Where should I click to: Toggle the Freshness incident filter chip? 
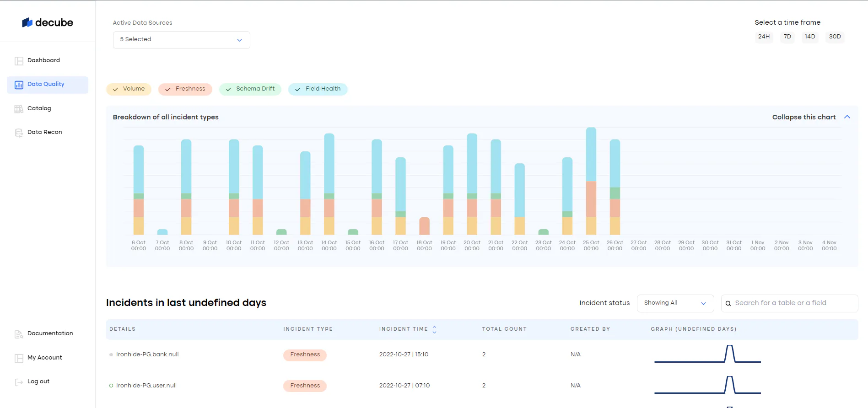[x=185, y=89]
